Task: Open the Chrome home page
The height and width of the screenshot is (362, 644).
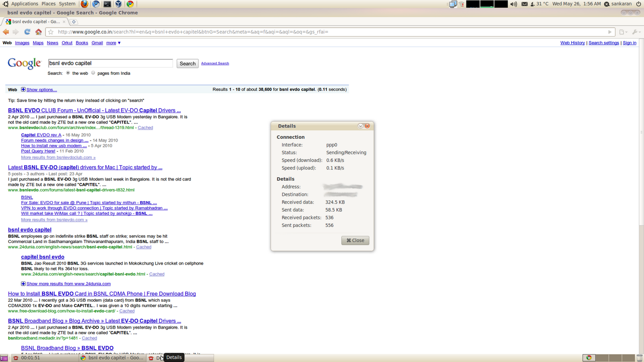Action: pyautogui.click(x=39, y=32)
